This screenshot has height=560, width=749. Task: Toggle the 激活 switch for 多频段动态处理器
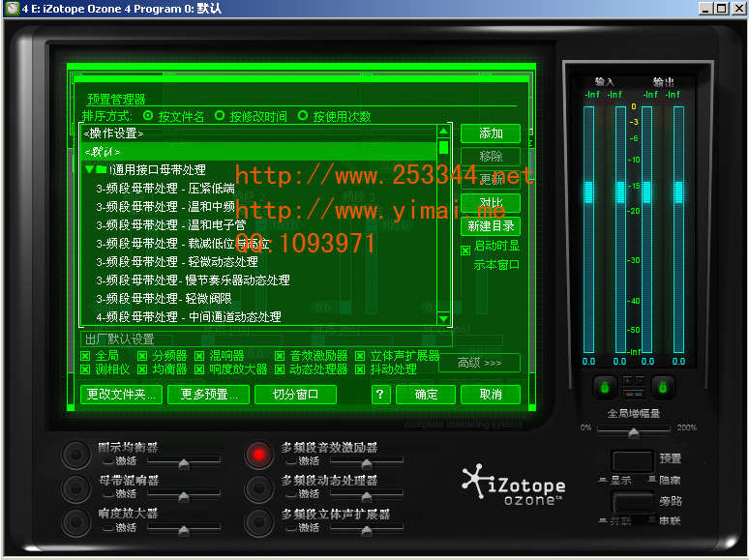click(291, 494)
